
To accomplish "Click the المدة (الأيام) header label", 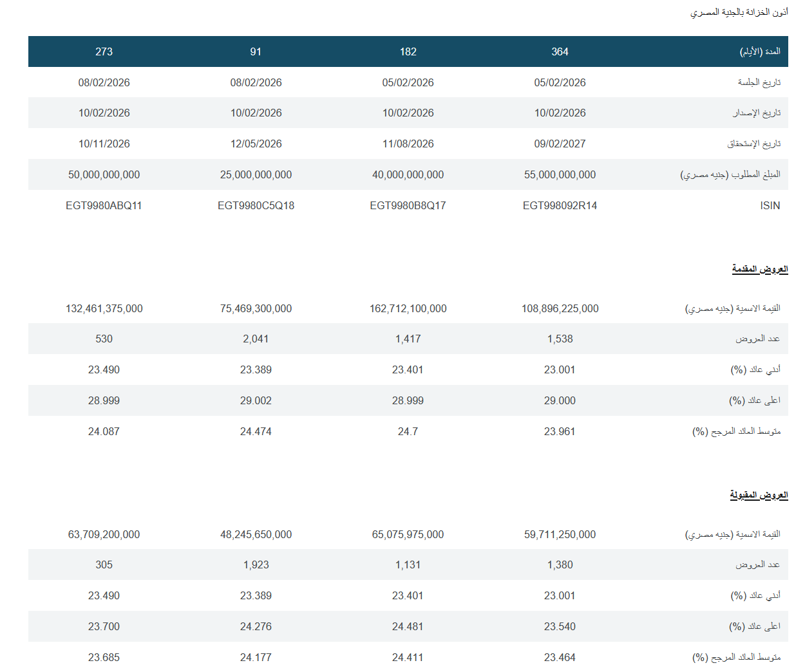I will click(x=759, y=51).
